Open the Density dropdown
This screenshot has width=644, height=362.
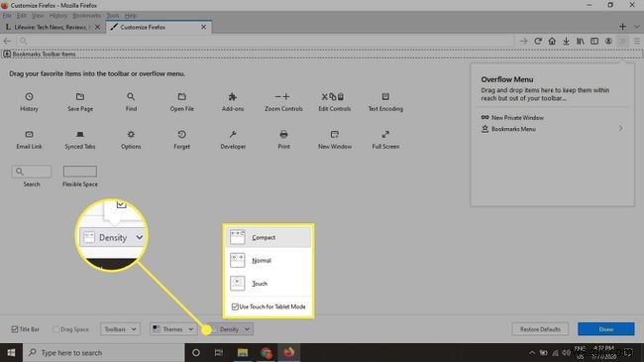coord(231,329)
